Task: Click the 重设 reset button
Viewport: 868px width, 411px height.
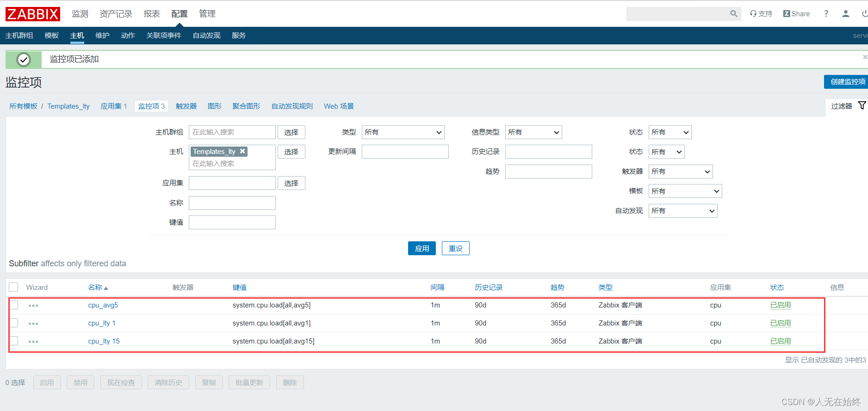Action: point(456,248)
